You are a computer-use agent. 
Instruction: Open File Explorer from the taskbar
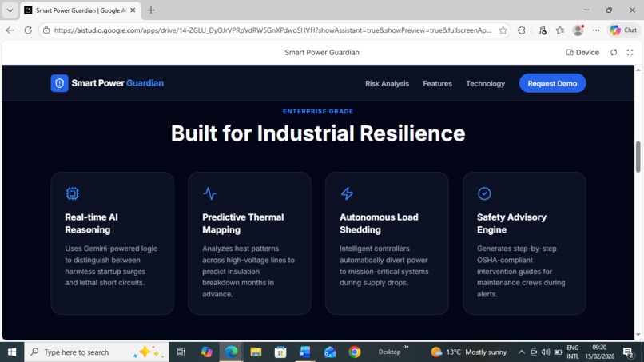[x=256, y=352]
